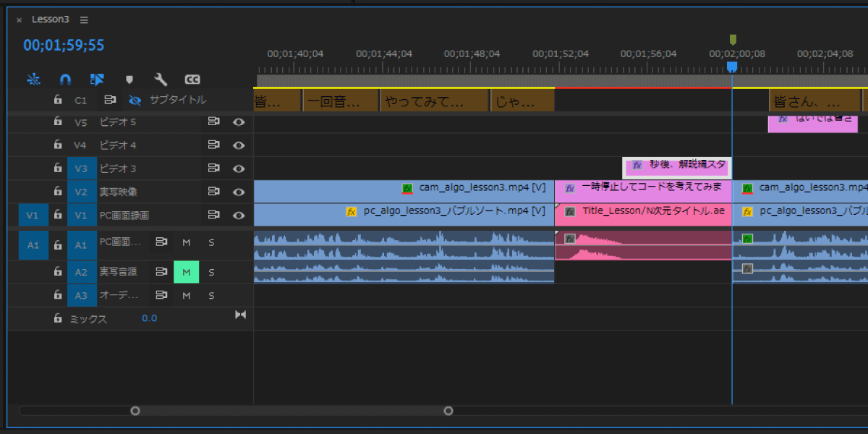
Task: Select the Lesson3 sequence tab
Action: click(x=50, y=20)
